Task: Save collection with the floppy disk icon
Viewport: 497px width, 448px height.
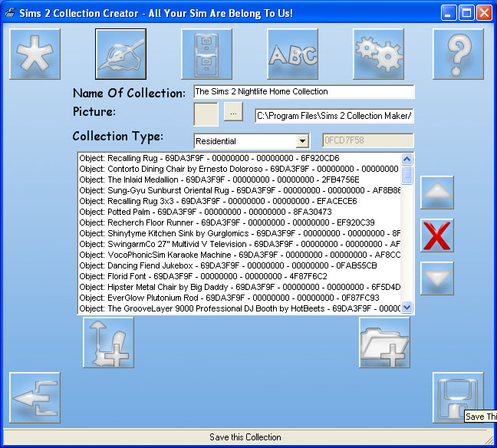Action: [458, 397]
